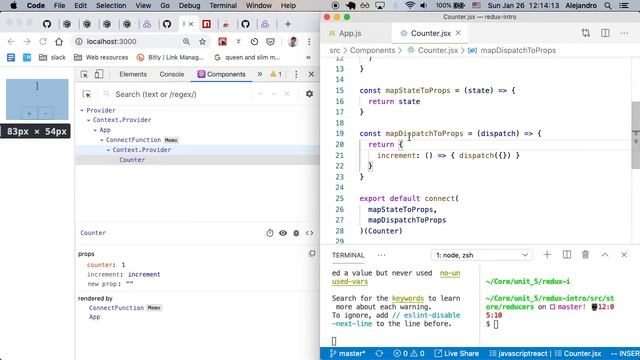
Task: Open changes compare icon in editor
Action: pyautogui.click(x=586, y=33)
